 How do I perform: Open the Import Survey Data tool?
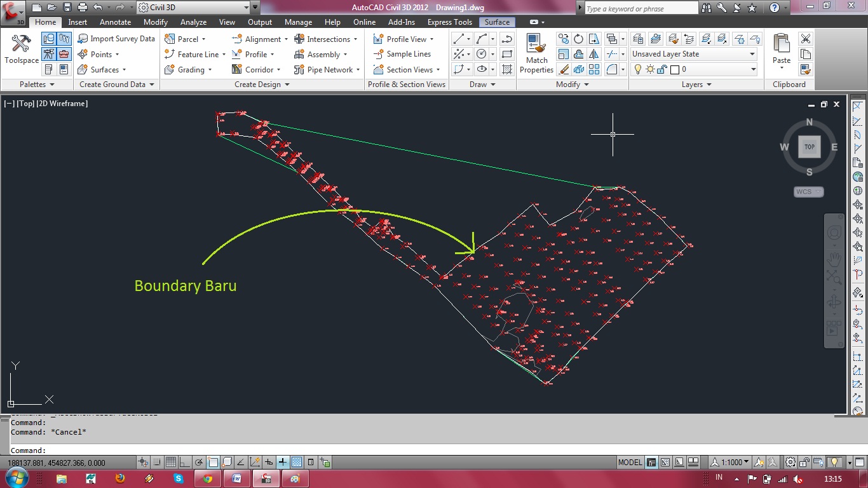[116, 38]
